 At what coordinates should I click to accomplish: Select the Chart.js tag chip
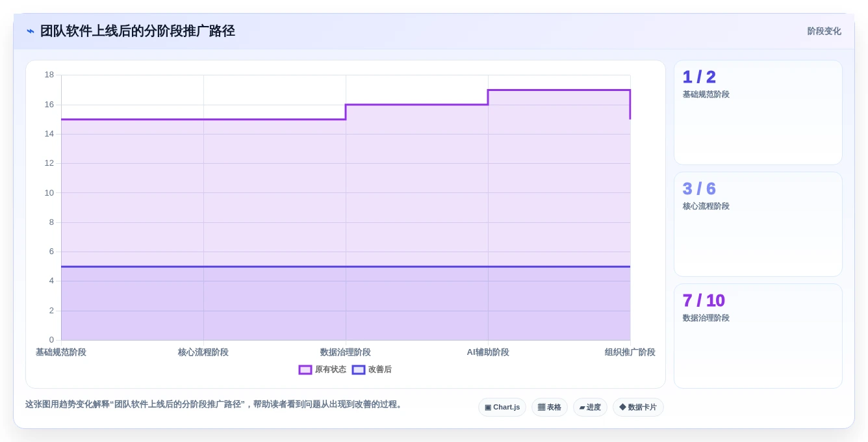pyautogui.click(x=502, y=408)
